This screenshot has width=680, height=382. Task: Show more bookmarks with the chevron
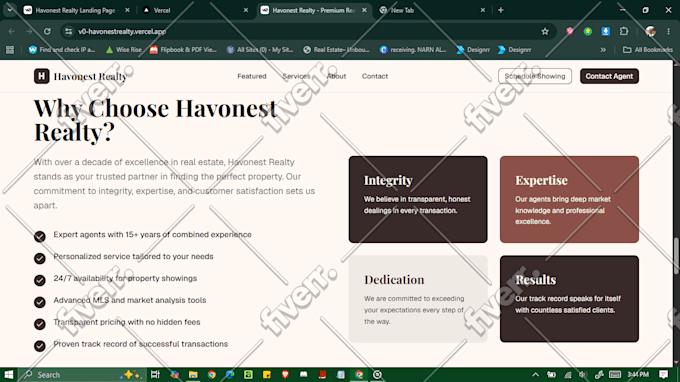click(603, 50)
